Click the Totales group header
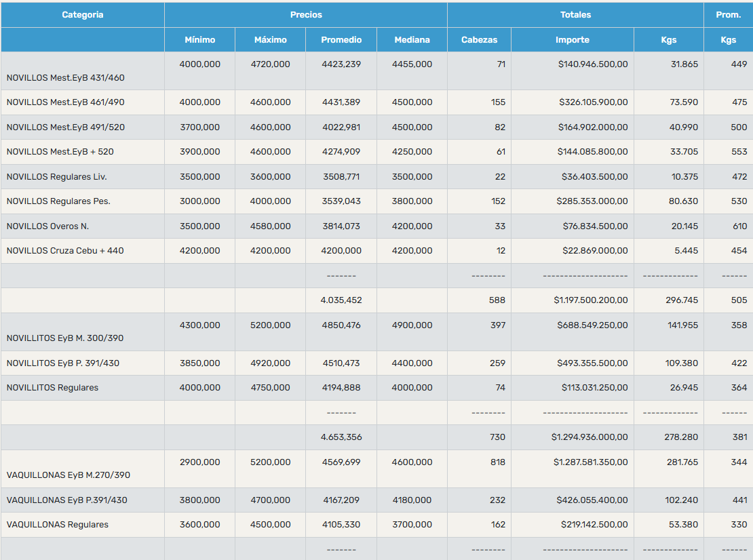Image resolution: width=753 pixels, height=560 pixels. tap(575, 15)
